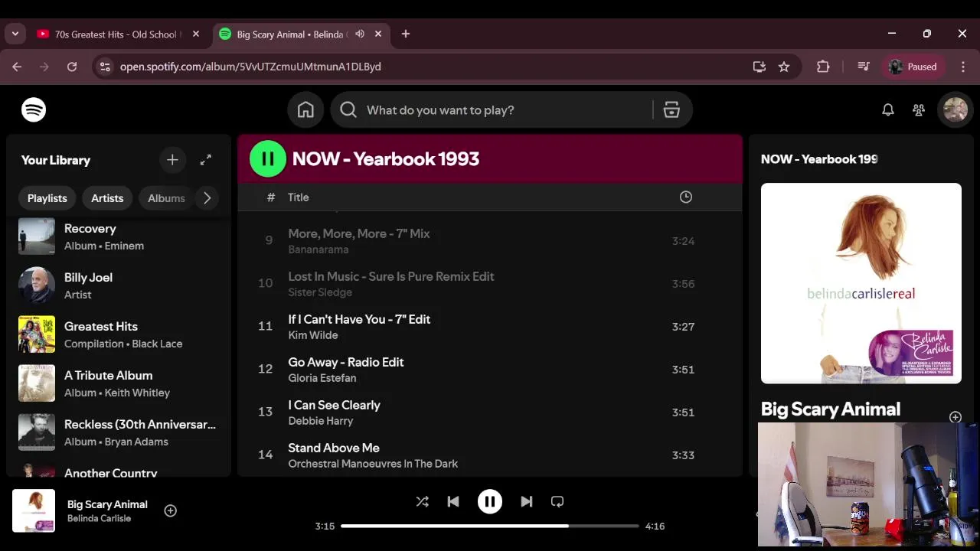Filter the library by Artists
Image resolution: width=980 pixels, height=551 pixels.
coord(107,198)
